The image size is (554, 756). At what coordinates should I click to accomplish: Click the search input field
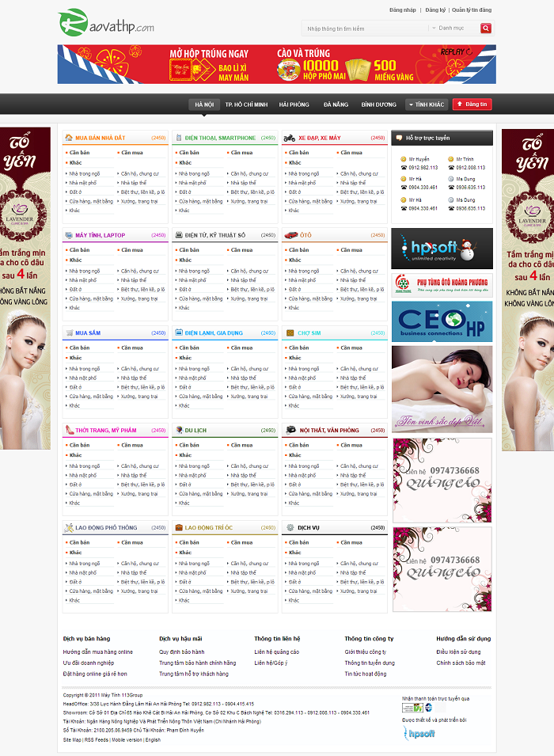coord(364,28)
